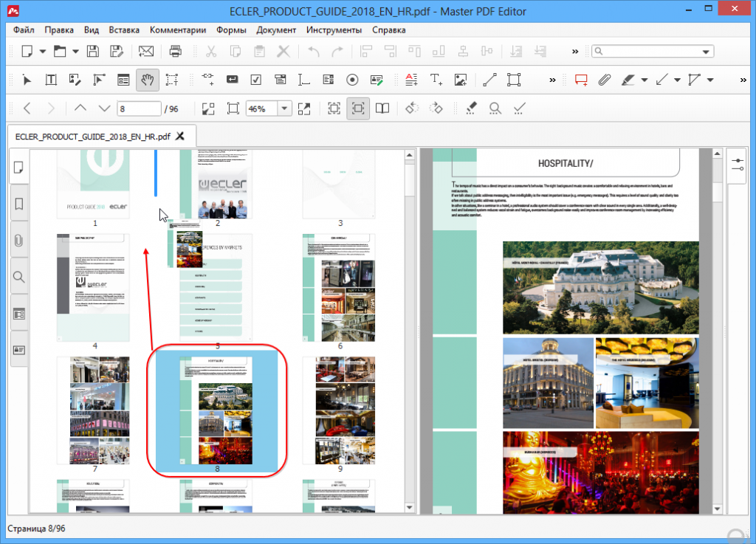Expand the highlighter tool dropdown arrow
This screenshot has width=756, height=544.
(x=645, y=80)
